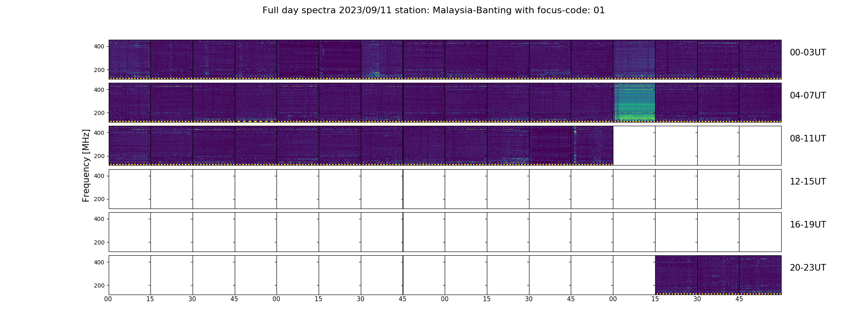The height and width of the screenshot is (331, 868).
Task: Select the "00-03UT" row label
Action: pos(808,53)
